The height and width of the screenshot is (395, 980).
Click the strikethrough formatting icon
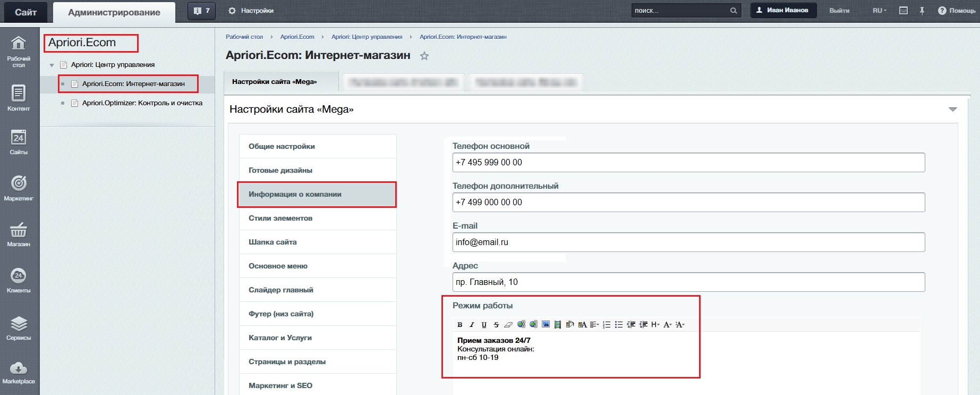496,324
